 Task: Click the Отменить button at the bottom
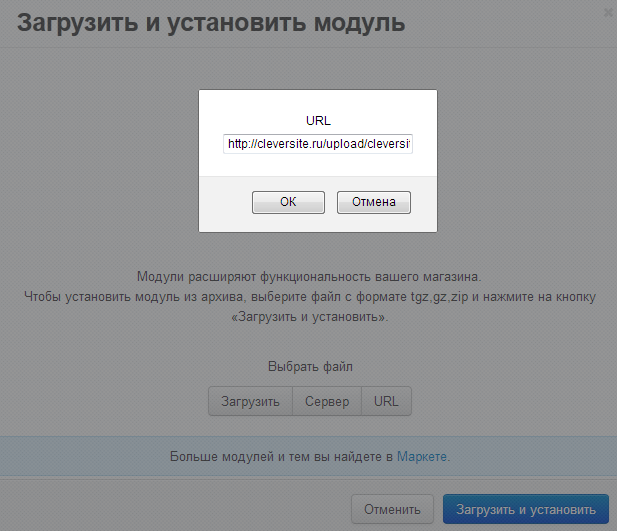392,509
